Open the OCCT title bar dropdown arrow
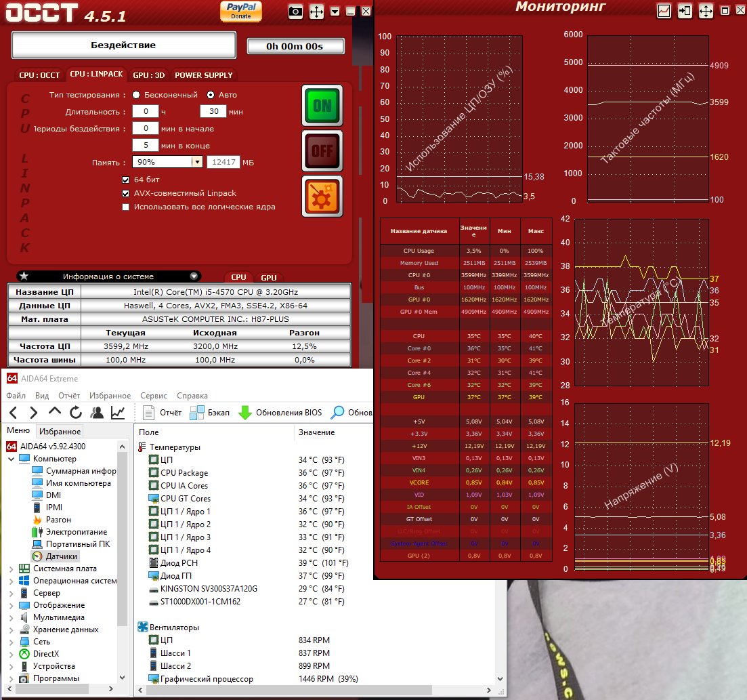Viewport: 747px width, 700px height. pyautogui.click(x=335, y=12)
